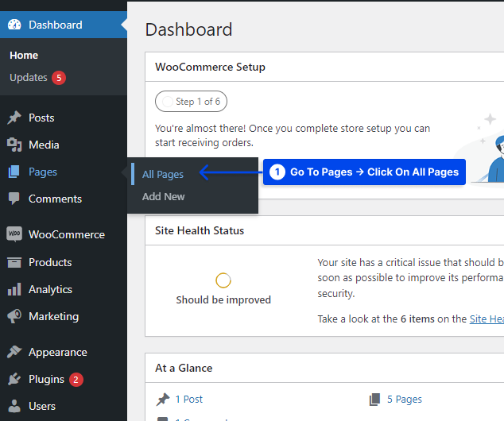Click the Step 1 of 6 setup button
The height and width of the screenshot is (421, 504).
point(191,102)
